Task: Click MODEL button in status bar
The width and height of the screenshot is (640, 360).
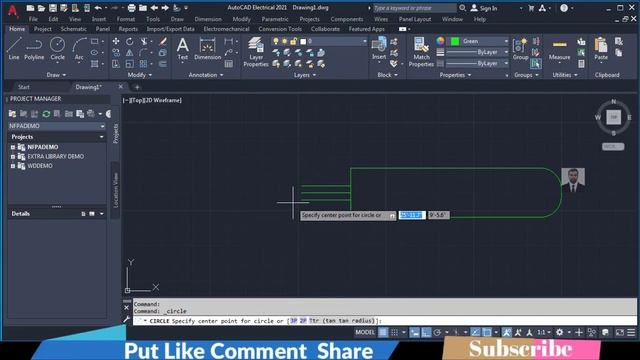Action: (364, 333)
